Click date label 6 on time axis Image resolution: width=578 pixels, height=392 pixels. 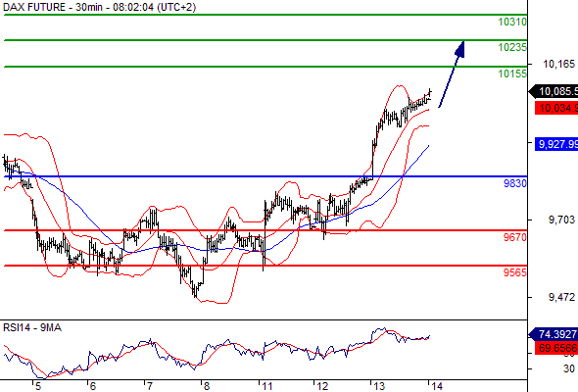click(93, 386)
